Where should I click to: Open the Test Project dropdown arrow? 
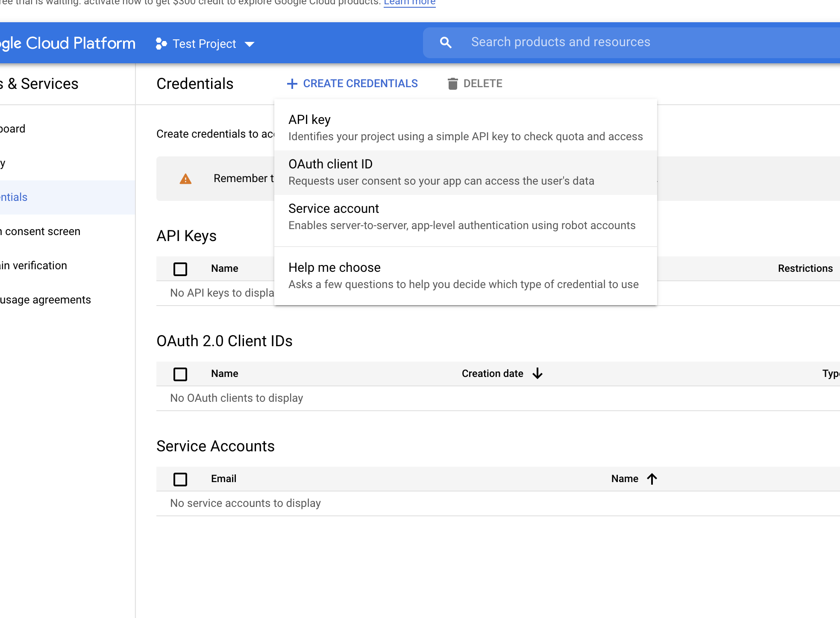pyautogui.click(x=250, y=44)
